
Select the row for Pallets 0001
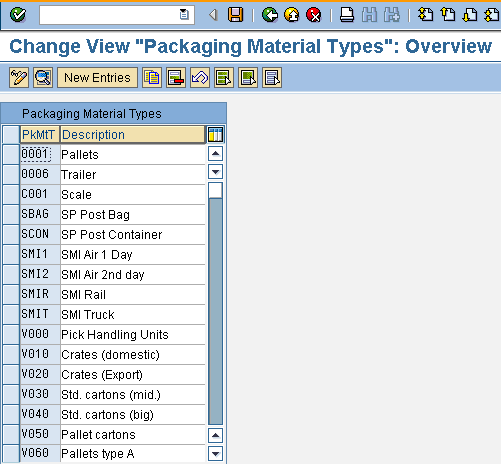click(x=11, y=154)
